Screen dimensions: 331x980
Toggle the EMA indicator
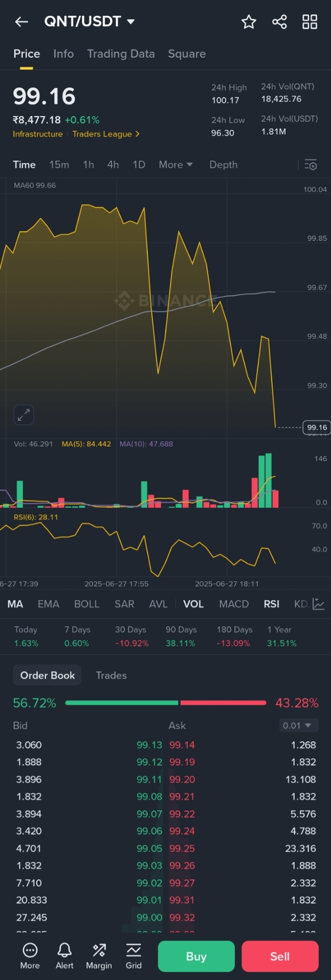coord(49,604)
